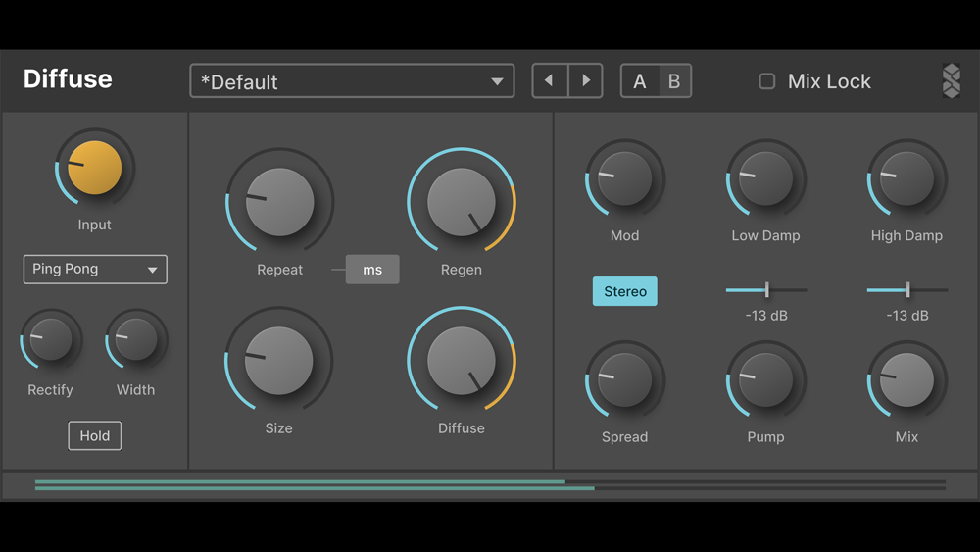
Task: Click the Mix Lock label text
Action: click(x=829, y=81)
